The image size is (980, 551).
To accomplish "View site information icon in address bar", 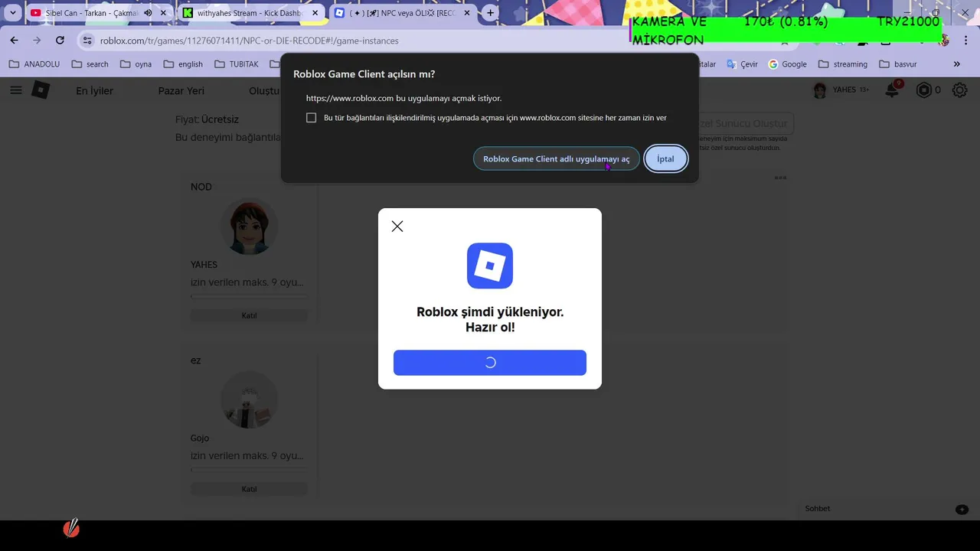I will 87,41.
